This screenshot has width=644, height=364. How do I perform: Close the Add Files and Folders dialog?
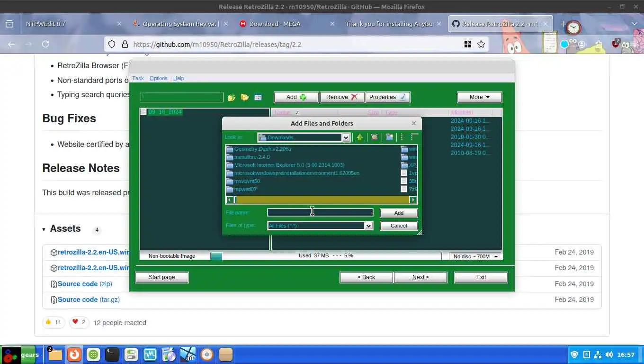click(x=413, y=123)
